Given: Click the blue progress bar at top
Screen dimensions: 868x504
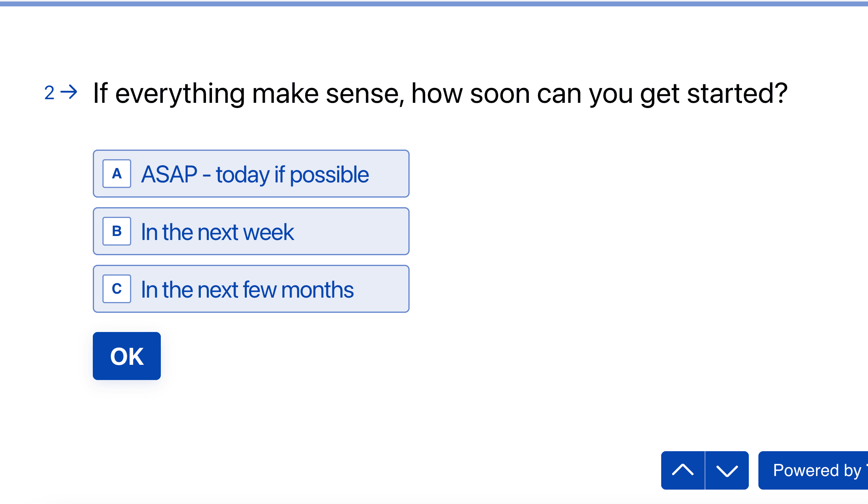Looking at the screenshot, I should (434, 3).
